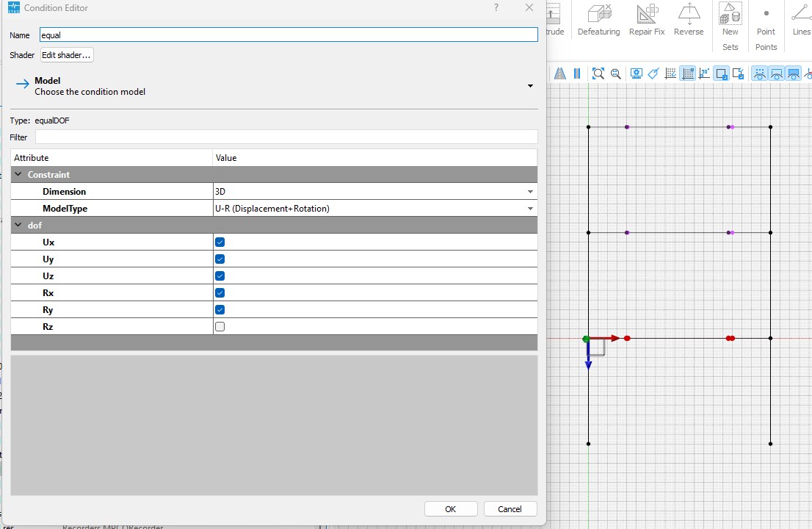Toggle edges visibility eye icon
The image size is (812, 529).
[x=777, y=73]
